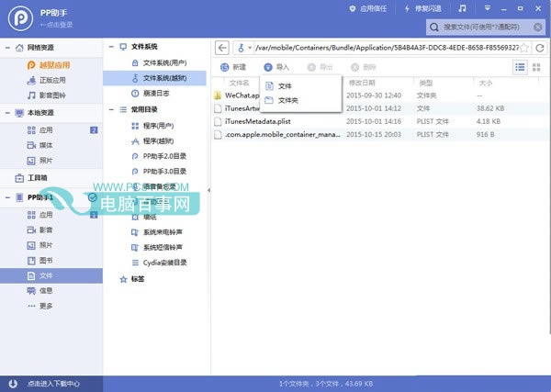Click the PP助手 logo avatar

coord(21,18)
